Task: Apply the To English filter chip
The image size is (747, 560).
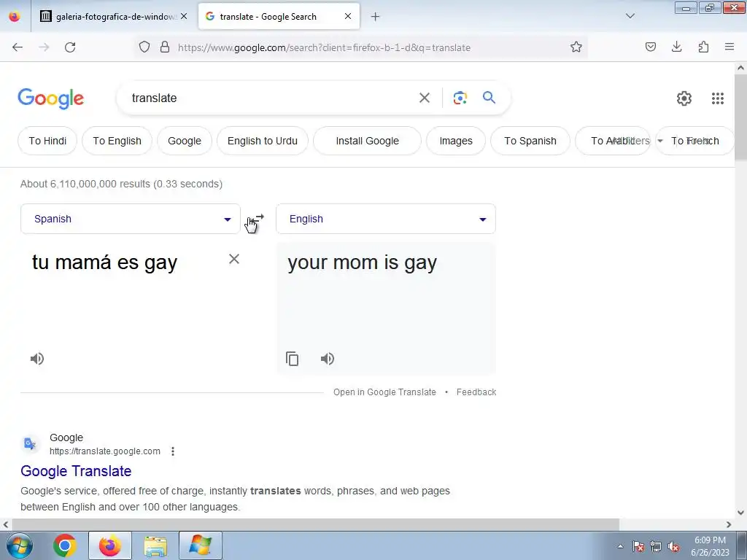Action: 117,141
